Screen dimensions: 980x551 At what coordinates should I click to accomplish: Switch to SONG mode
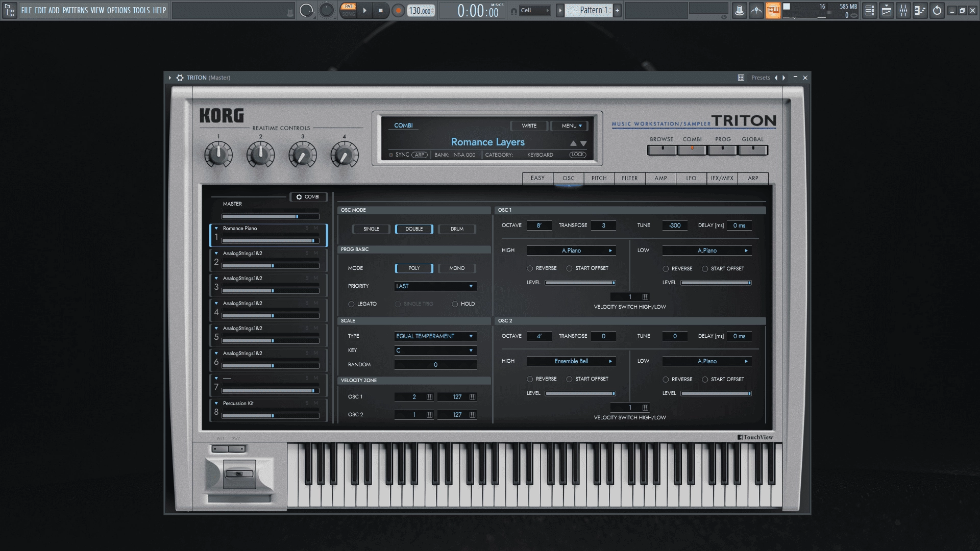pyautogui.click(x=349, y=14)
